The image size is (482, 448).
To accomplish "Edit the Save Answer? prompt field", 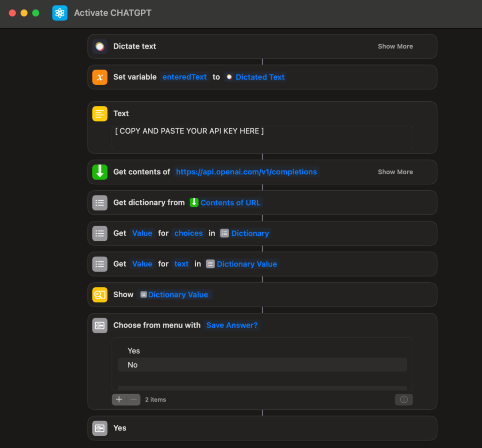I will [x=232, y=325].
